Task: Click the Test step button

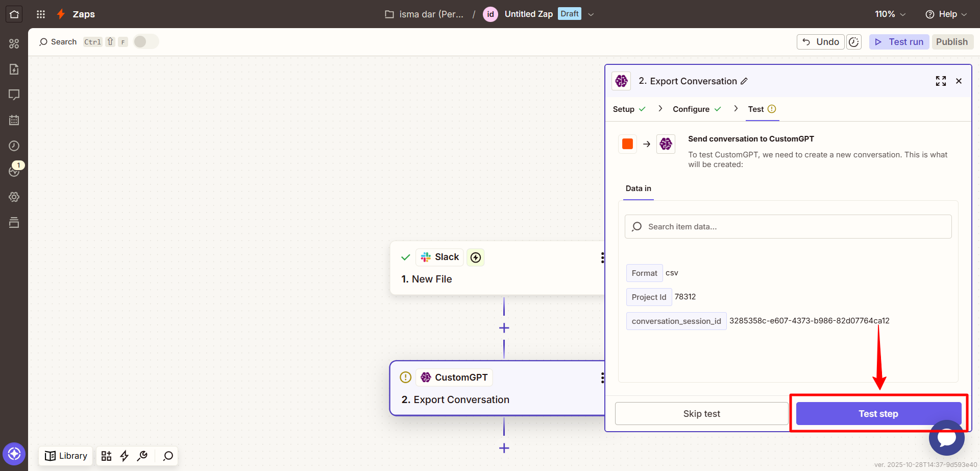Action: (x=878, y=414)
